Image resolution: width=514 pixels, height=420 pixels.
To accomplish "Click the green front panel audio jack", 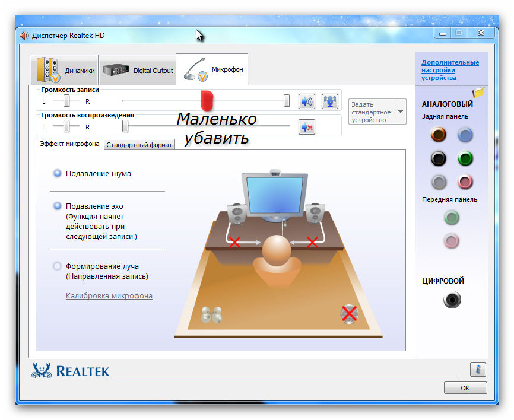I will point(452,218).
